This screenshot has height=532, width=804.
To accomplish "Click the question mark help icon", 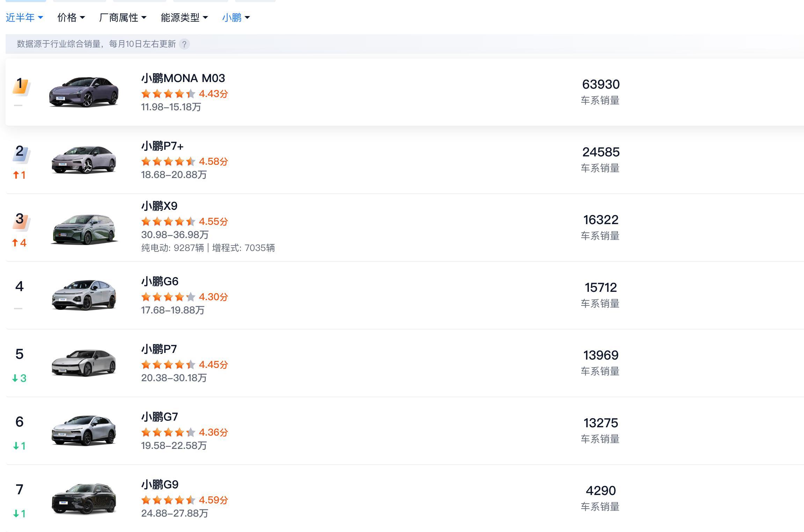I will pyautogui.click(x=184, y=44).
